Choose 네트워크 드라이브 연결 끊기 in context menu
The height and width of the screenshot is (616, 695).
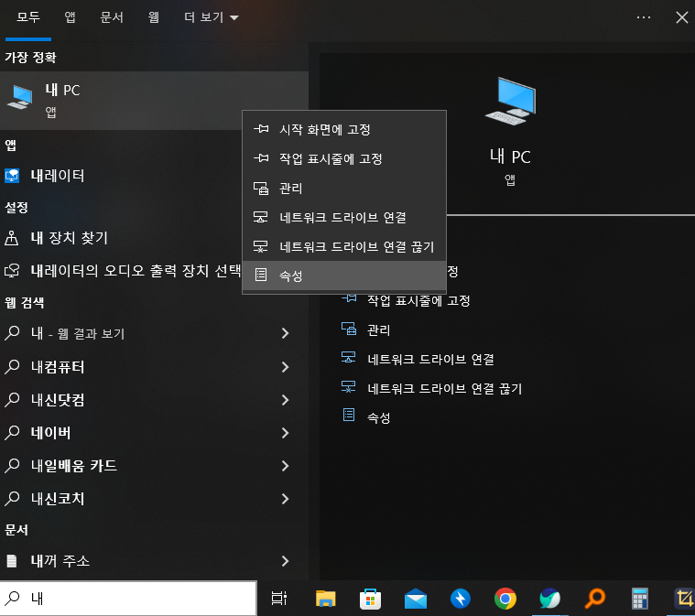pyautogui.click(x=344, y=246)
